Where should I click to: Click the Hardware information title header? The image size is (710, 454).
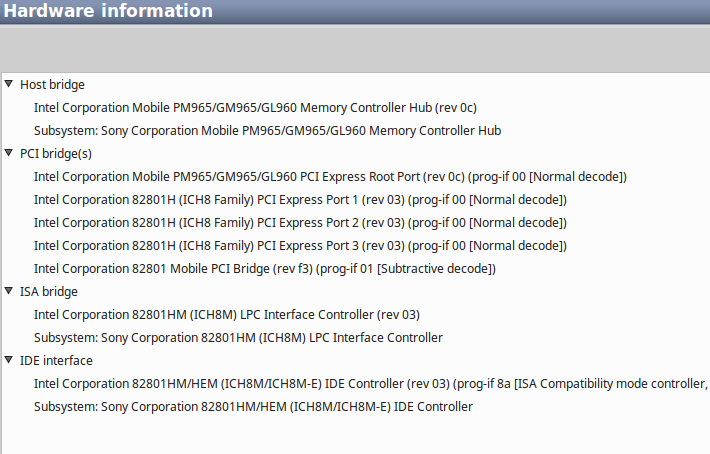[108, 11]
